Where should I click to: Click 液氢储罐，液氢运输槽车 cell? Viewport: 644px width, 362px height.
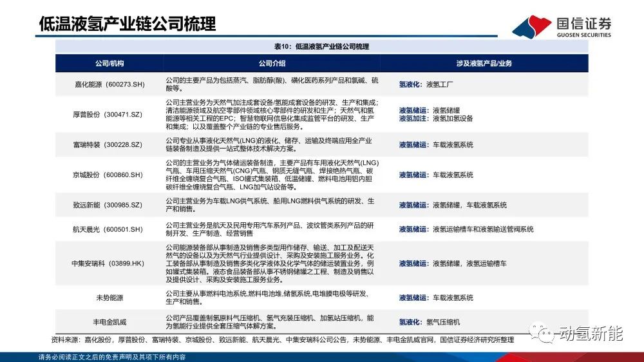(x=453, y=263)
